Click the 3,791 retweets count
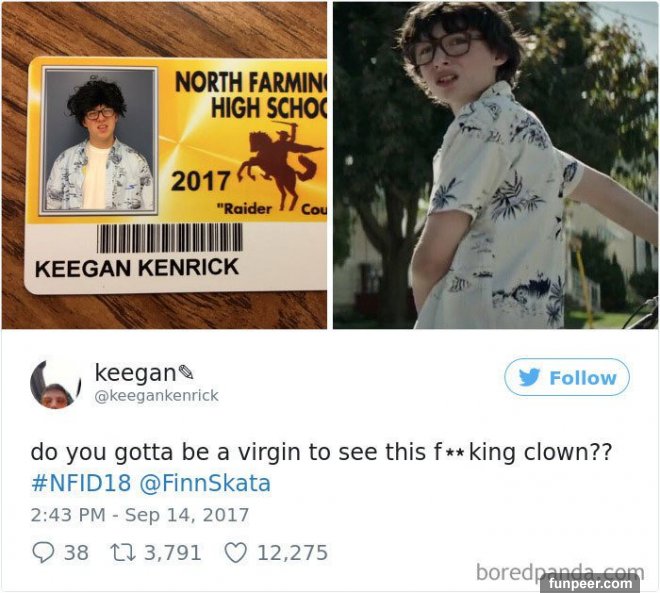Screen dimensions: 660x593 pyautogui.click(x=173, y=553)
